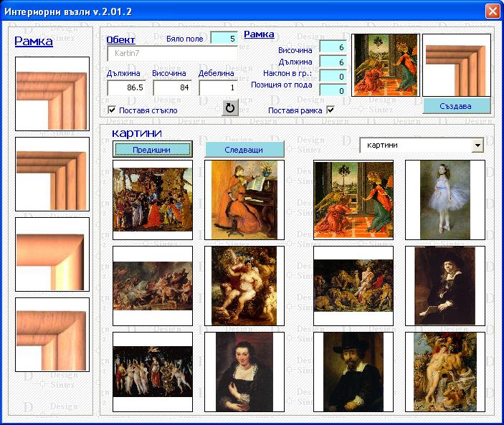Select the woman in black dress portrait
This screenshot has height=425, width=504.
[x=244, y=372]
